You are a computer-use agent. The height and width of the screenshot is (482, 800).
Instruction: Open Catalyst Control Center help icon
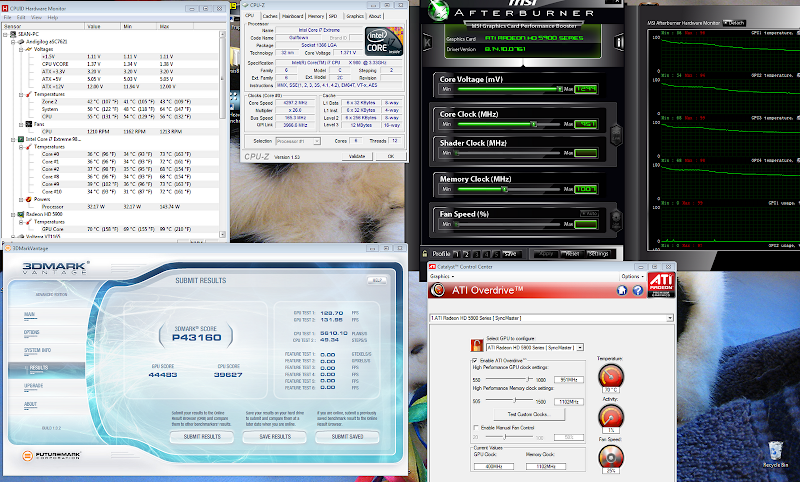pyautogui.click(x=638, y=290)
